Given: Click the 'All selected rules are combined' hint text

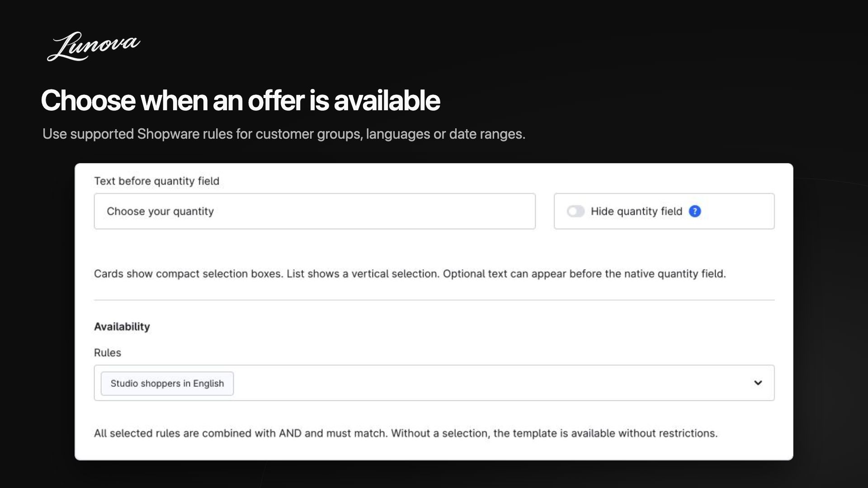Looking at the screenshot, I should point(406,433).
